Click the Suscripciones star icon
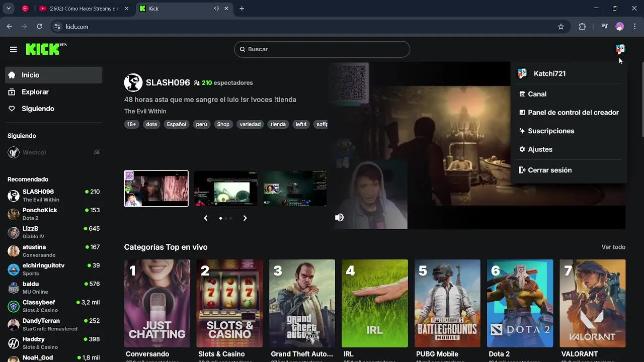The image size is (644, 362). [522, 131]
